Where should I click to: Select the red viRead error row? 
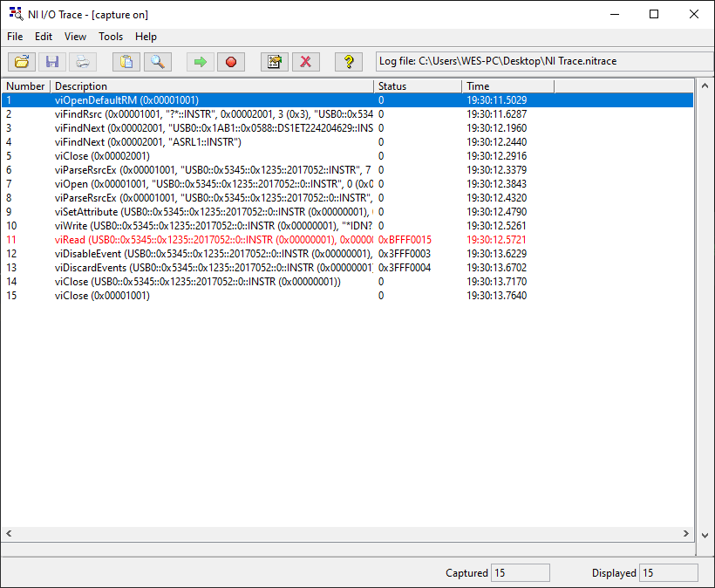[347, 240]
